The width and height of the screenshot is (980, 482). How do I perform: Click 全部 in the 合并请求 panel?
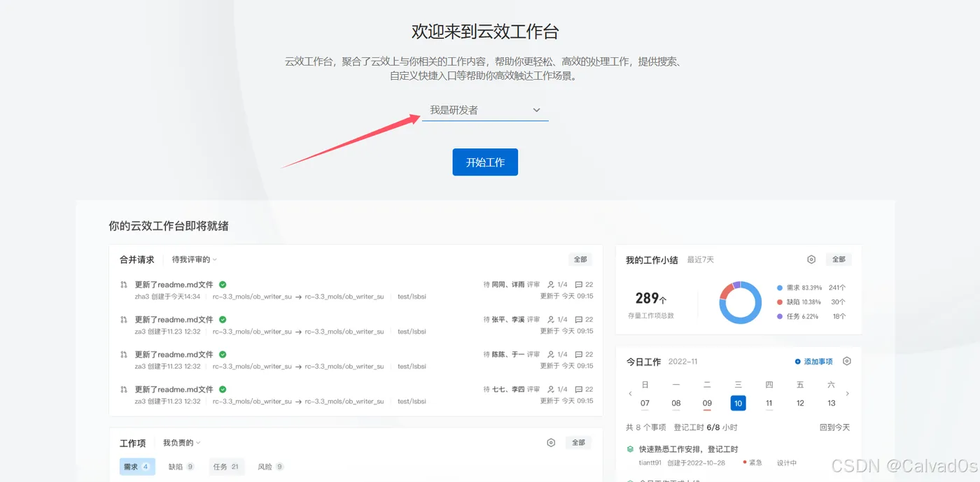pos(580,260)
